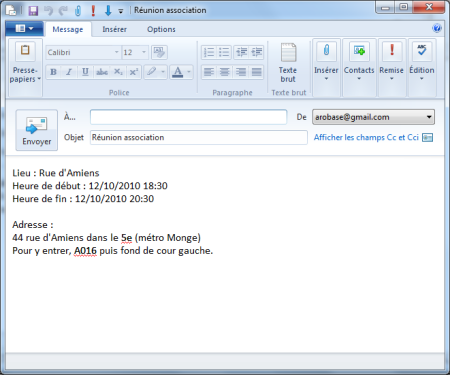Align text left
Image resolution: width=450 pixels, height=375 pixels.
click(209, 72)
